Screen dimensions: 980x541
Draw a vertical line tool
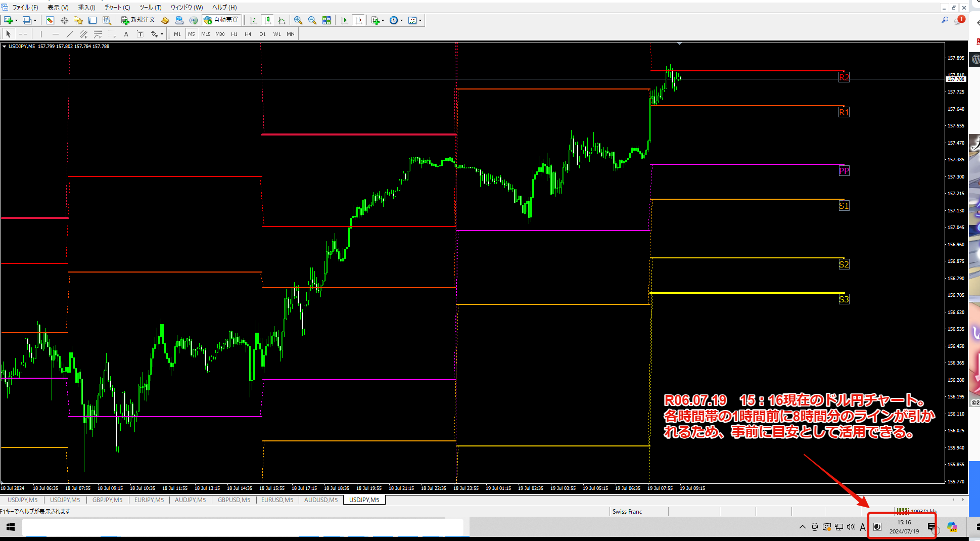pos(41,34)
